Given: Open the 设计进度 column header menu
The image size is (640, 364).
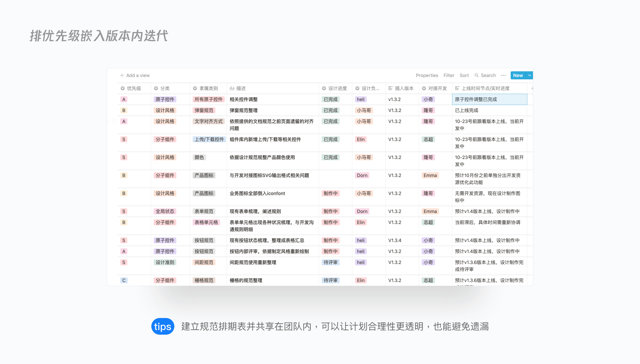Looking at the screenshot, I should (x=337, y=88).
